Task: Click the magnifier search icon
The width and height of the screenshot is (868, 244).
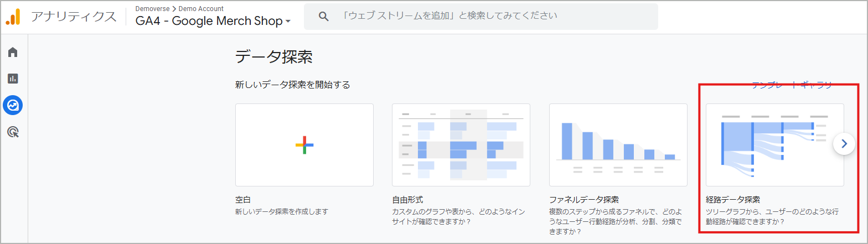Action: [x=324, y=17]
